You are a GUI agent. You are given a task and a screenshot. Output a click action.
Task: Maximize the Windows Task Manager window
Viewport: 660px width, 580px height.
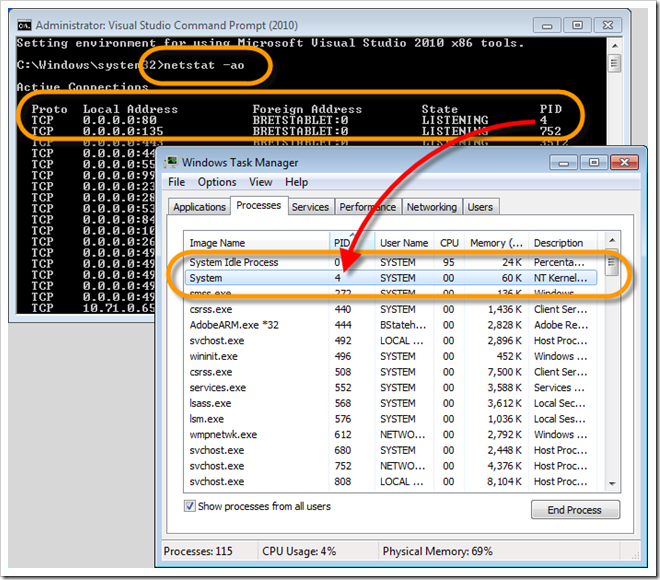coord(593,161)
